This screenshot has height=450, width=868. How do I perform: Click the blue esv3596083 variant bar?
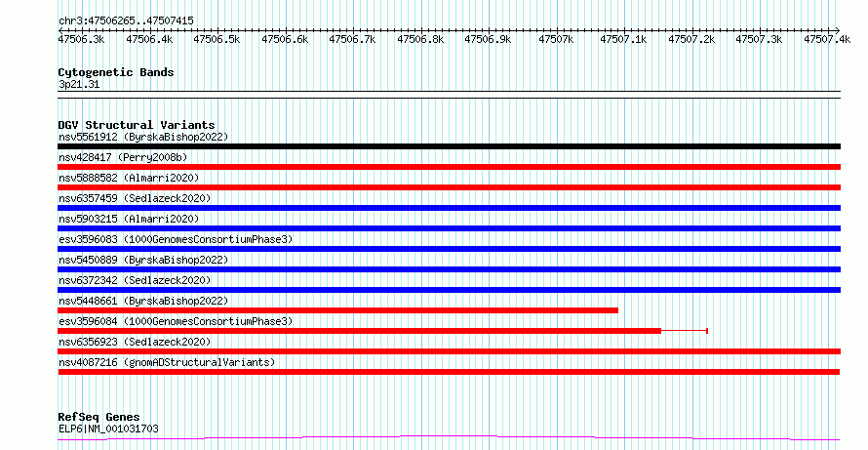coord(449,249)
